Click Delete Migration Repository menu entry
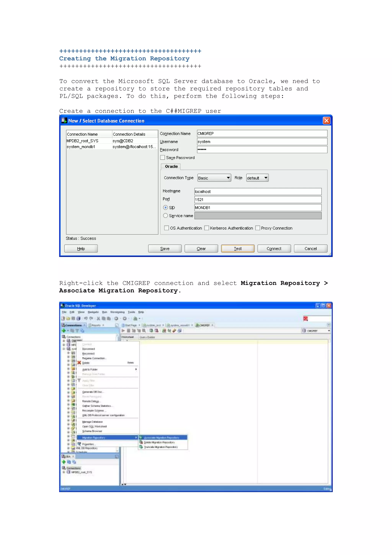The height and width of the screenshot is (555, 392). (163, 442)
